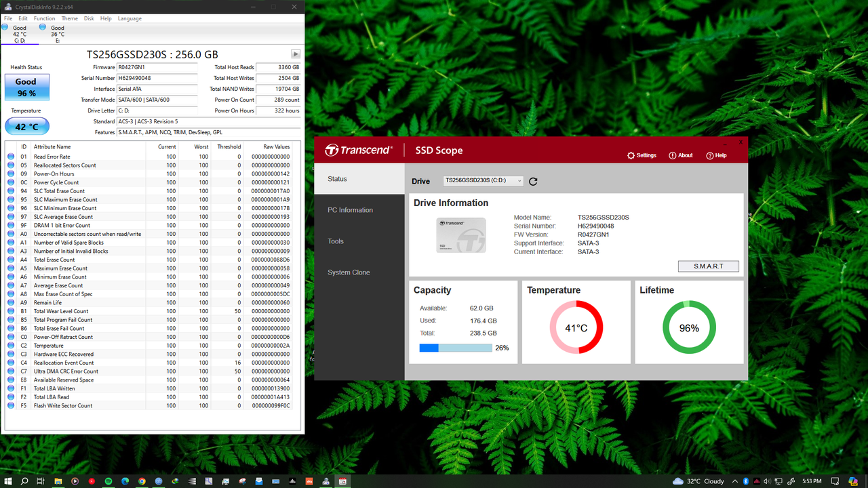Screen dimensions: 868x488
Task: Open SSD Scope Settings gear
Action: [642, 155]
